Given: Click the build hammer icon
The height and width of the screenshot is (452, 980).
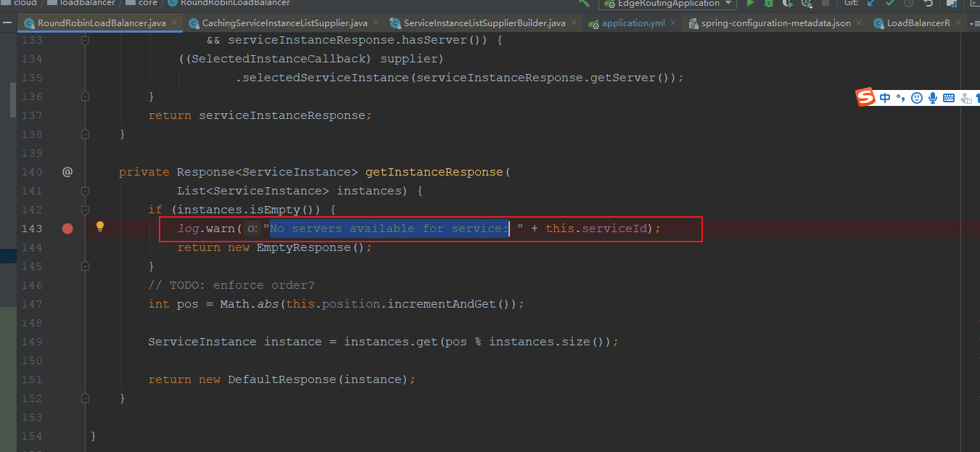Looking at the screenshot, I should 584,3.
